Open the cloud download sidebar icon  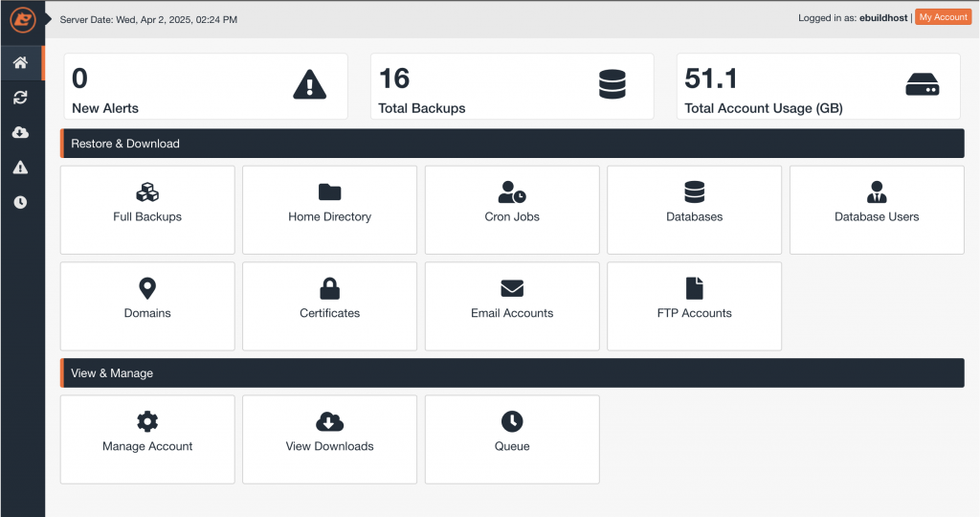tap(21, 132)
